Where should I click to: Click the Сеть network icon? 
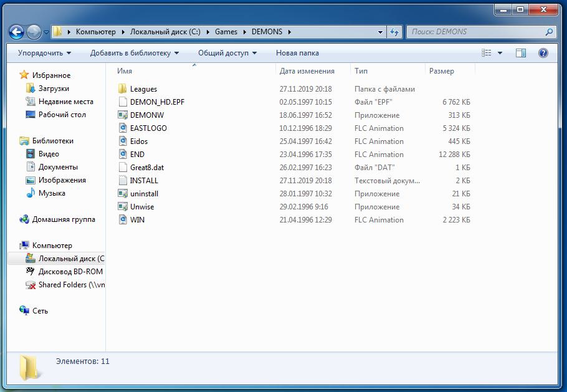(24, 310)
